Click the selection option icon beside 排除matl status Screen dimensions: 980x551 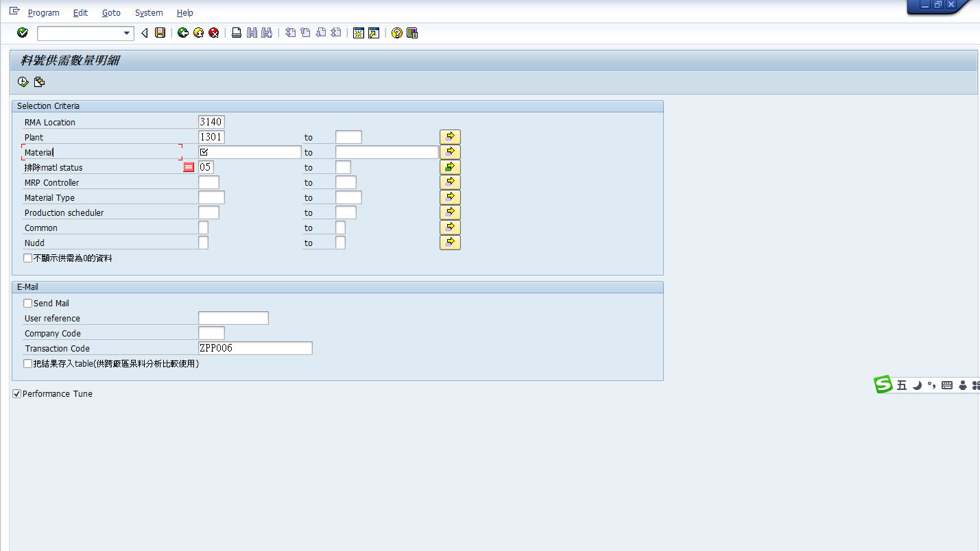point(189,167)
